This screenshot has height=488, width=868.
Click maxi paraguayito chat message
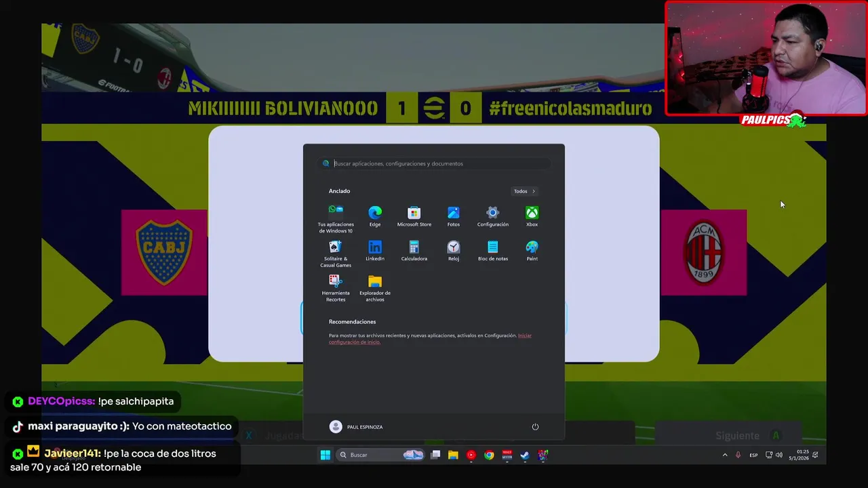click(122, 426)
